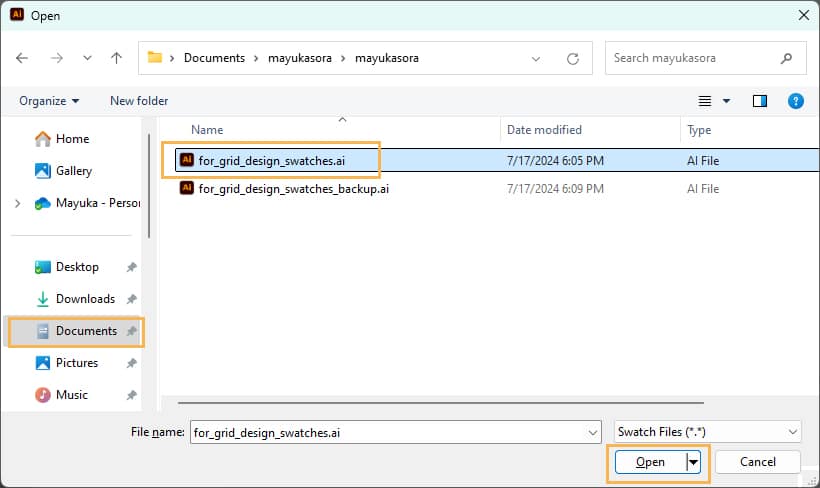820x488 pixels.
Task: Toggle the preview pane icon
Action: (x=760, y=101)
